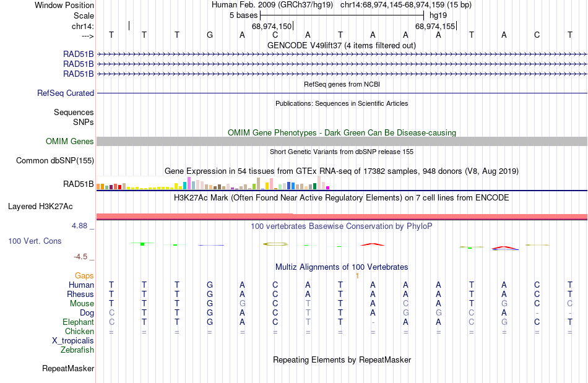Click the Window Position track label
Screen dimensions: 588x383
click(64, 5)
